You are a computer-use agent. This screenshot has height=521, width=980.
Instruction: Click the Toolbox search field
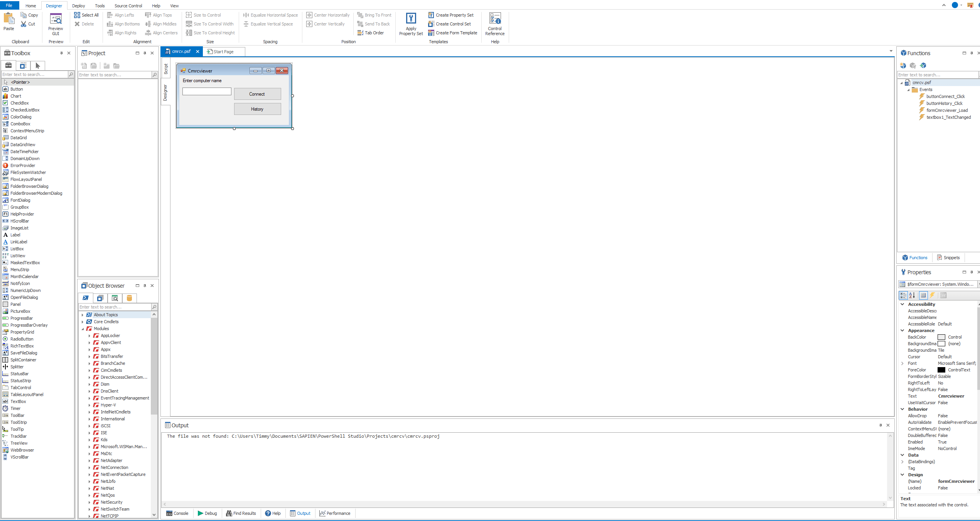click(35, 74)
